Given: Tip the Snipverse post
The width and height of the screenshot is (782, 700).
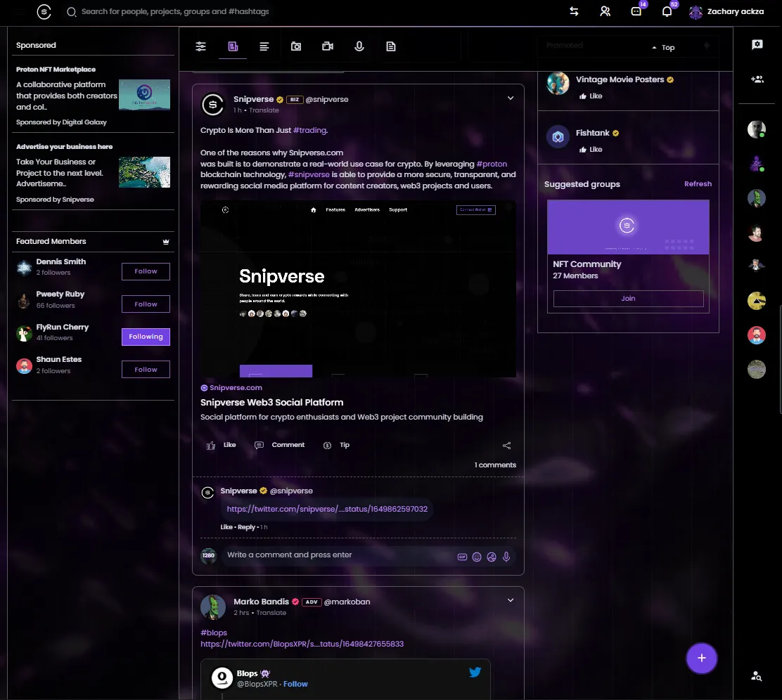Looking at the screenshot, I should click(x=336, y=445).
